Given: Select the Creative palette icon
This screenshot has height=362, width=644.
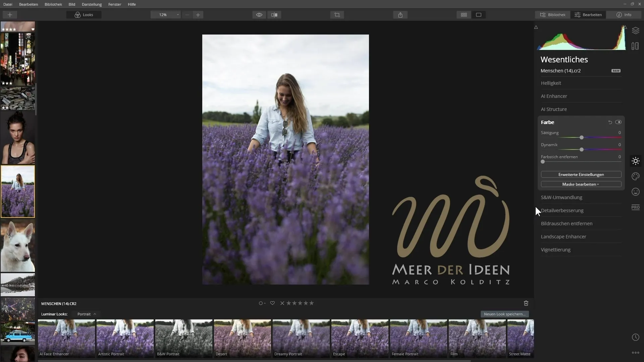Looking at the screenshot, I should pyautogui.click(x=635, y=176).
